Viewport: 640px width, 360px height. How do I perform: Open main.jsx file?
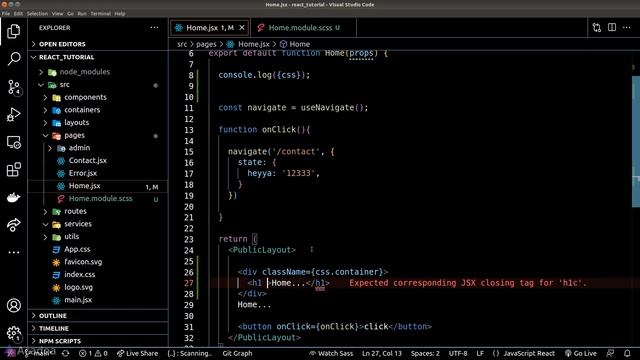pos(98,300)
